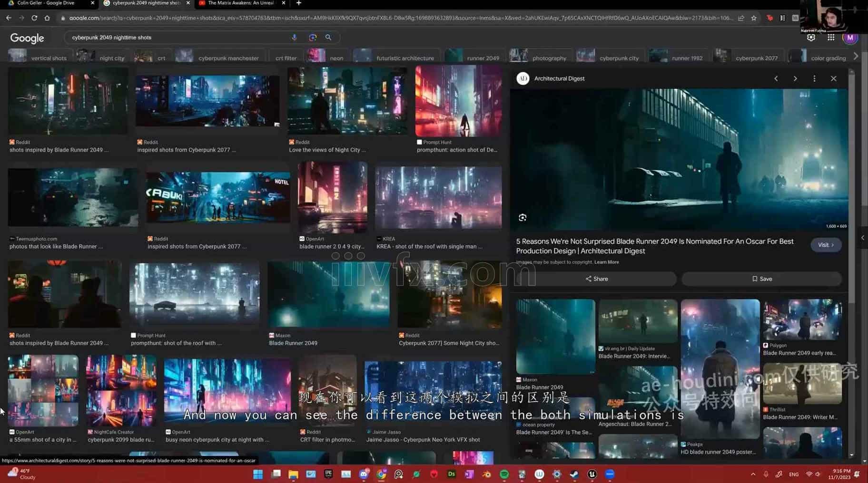The image size is (868, 483).
Task: Open Peakpx HD blade runner poster thumbnail
Action: point(720,369)
